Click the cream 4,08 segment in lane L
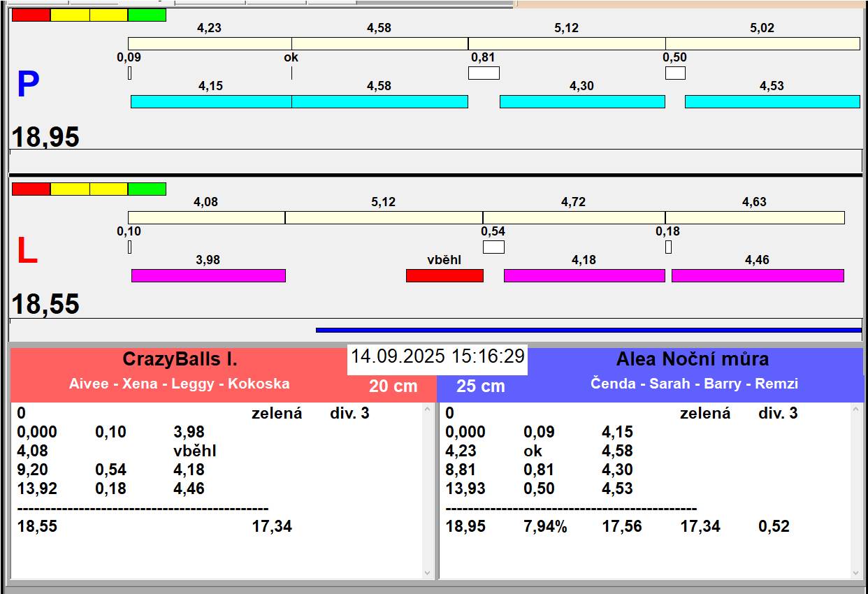 pyautogui.click(x=206, y=217)
